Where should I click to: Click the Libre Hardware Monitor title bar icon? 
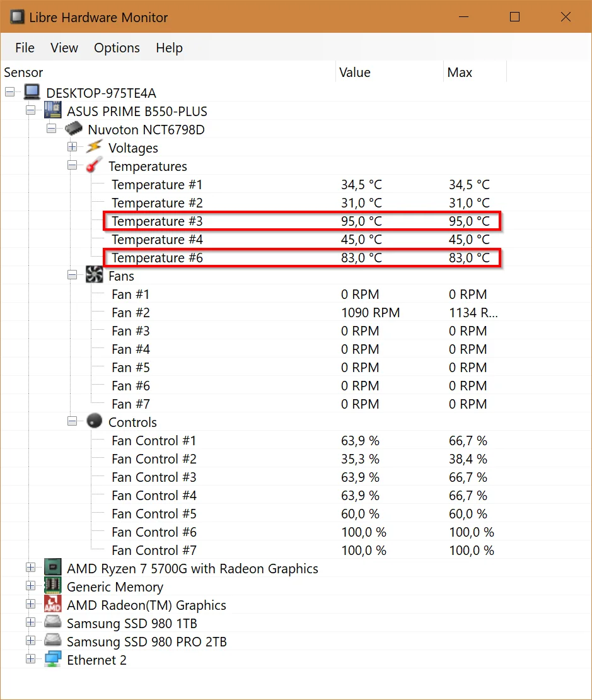tap(18, 17)
